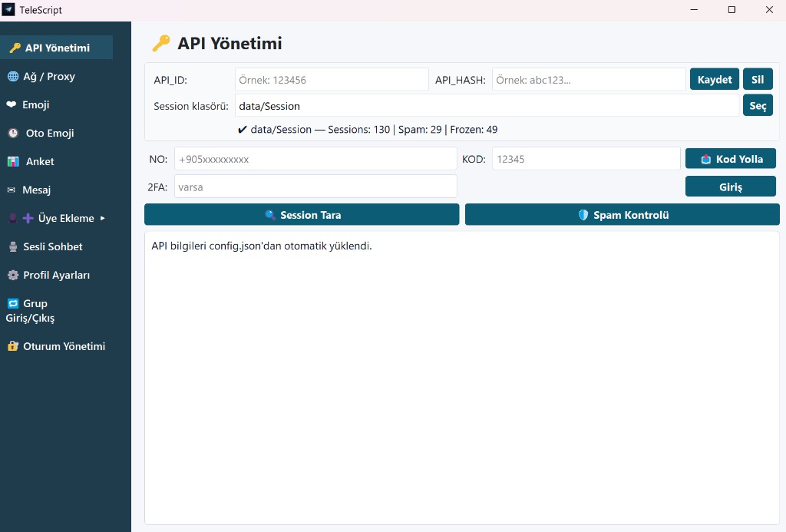The width and height of the screenshot is (786, 532).
Task: Focus the API_ID input field
Action: (x=331, y=79)
